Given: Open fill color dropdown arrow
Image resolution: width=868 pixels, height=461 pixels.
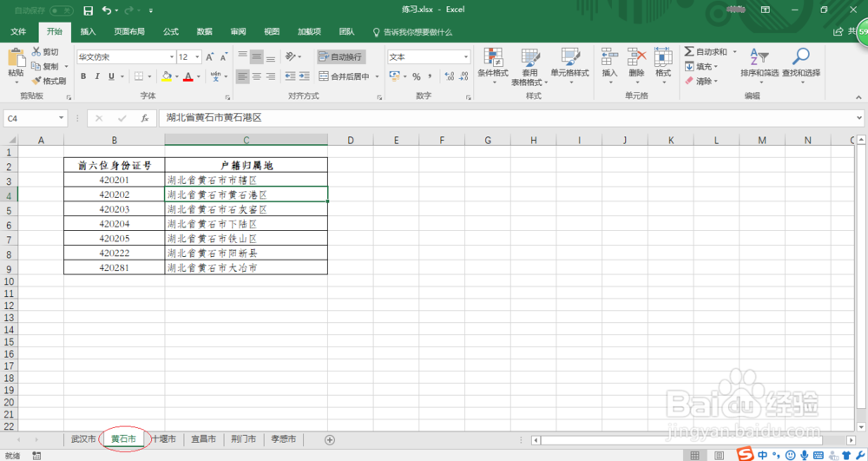Looking at the screenshot, I should 176,76.
